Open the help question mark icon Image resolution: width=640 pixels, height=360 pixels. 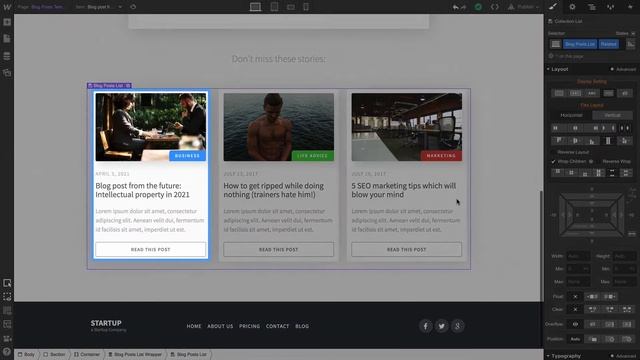click(x=7, y=352)
